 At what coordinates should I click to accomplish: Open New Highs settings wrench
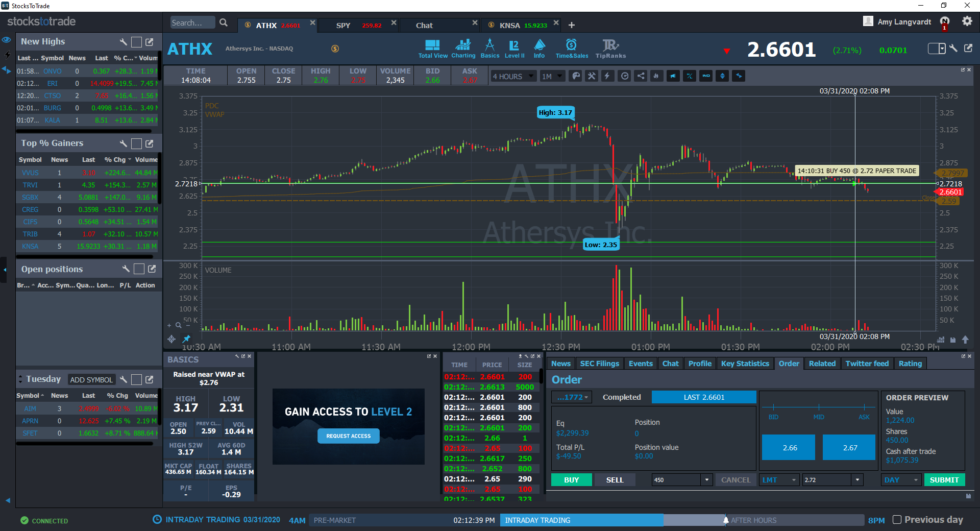pos(123,42)
